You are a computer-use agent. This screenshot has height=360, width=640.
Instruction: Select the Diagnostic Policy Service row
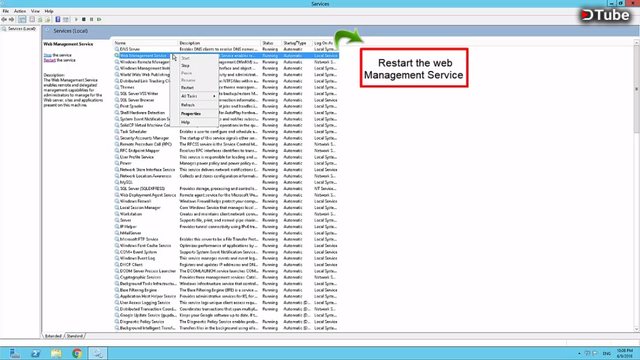click(x=226, y=322)
